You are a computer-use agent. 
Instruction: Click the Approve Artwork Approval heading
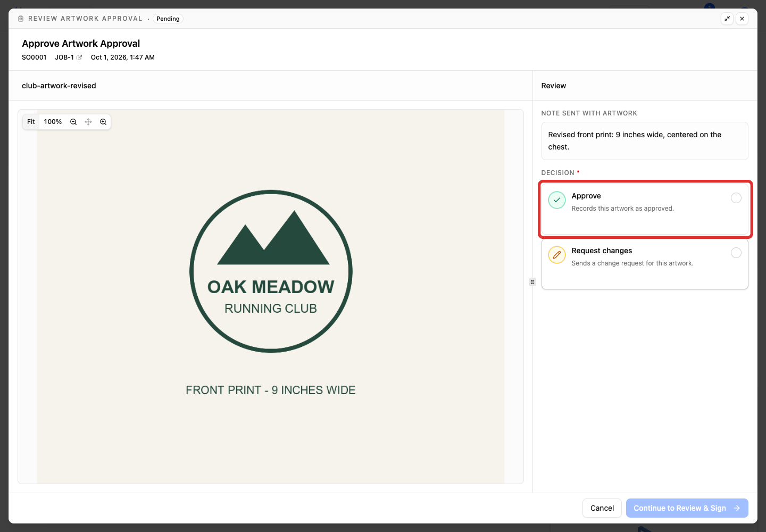81,44
